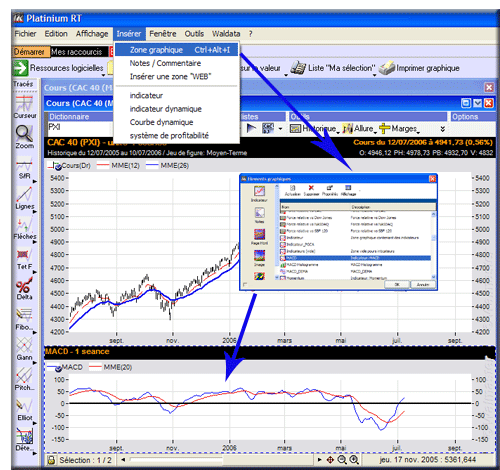This screenshot has height=470, width=500.
Task: Toggle the Cours(Dr) legend checkmark
Action: point(58,167)
